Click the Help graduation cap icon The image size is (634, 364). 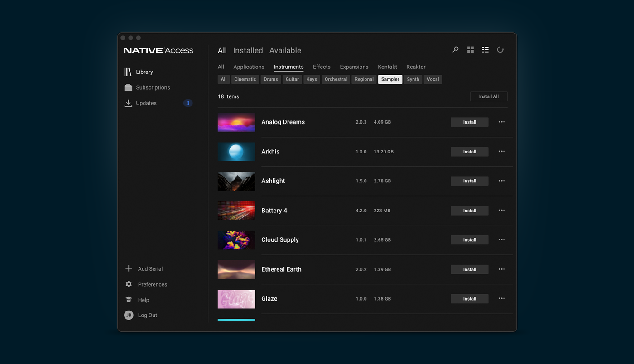point(129,300)
